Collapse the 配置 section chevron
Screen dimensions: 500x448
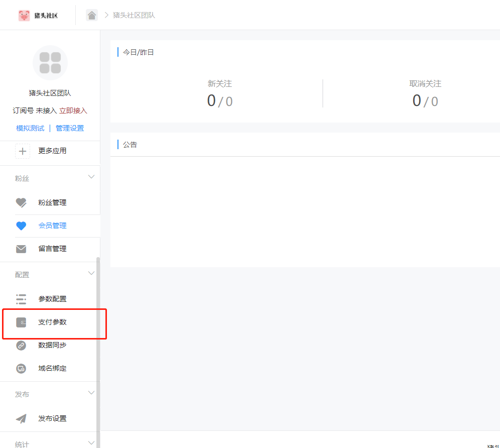click(91, 273)
